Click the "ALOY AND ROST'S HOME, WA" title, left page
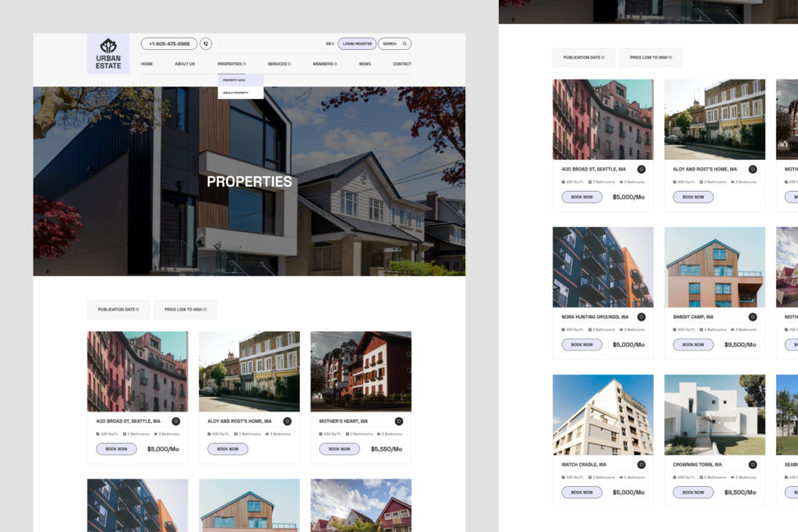Image resolution: width=798 pixels, height=532 pixels. point(240,421)
